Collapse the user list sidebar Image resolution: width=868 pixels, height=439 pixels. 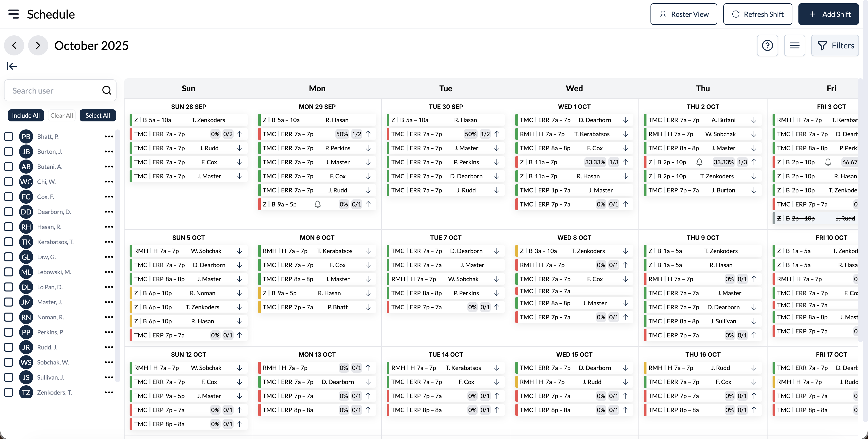12,66
